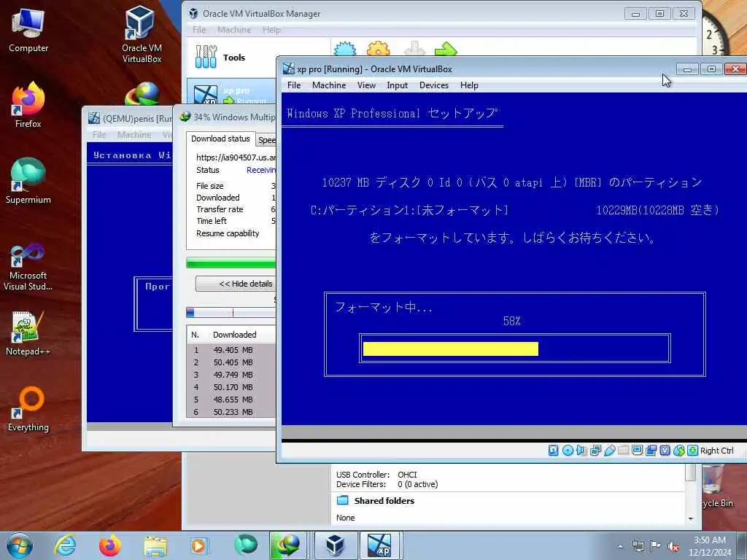Image resolution: width=747 pixels, height=560 pixels.
Task: Click the mouse integration icon in VM status bar
Action: pos(679,451)
